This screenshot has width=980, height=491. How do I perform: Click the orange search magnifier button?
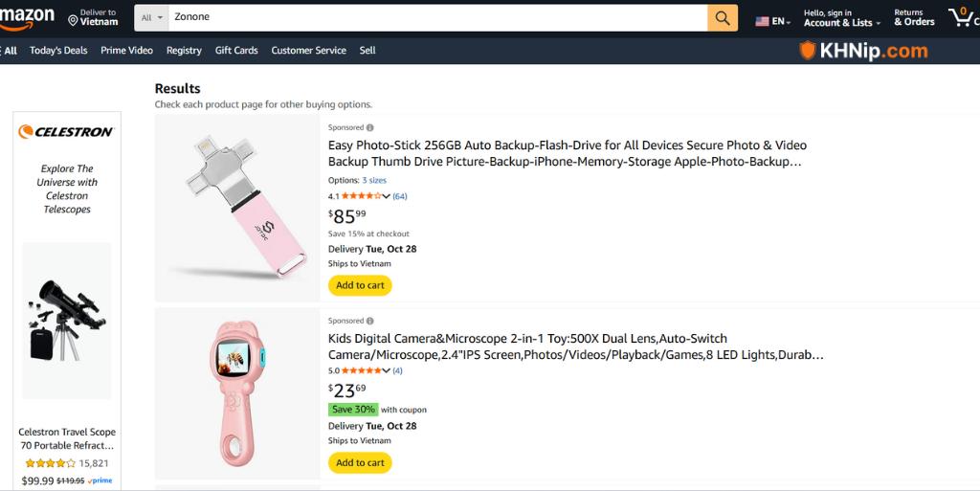[723, 17]
